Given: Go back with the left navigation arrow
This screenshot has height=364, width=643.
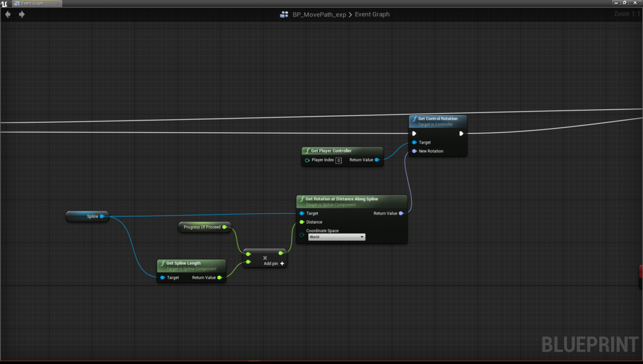Looking at the screenshot, I should click(x=8, y=14).
